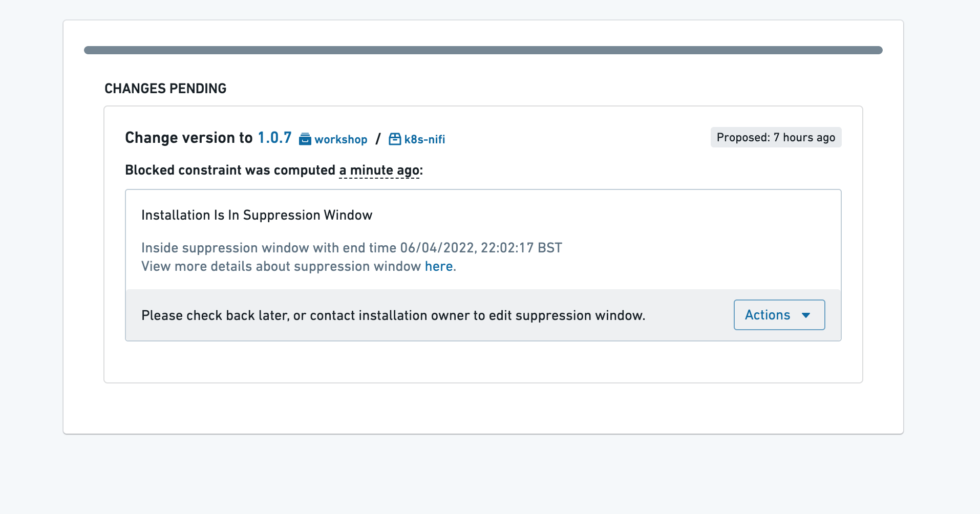This screenshot has width=980, height=514.
Task: Click 'Blocked constraint was computed' label
Action: [230, 170]
